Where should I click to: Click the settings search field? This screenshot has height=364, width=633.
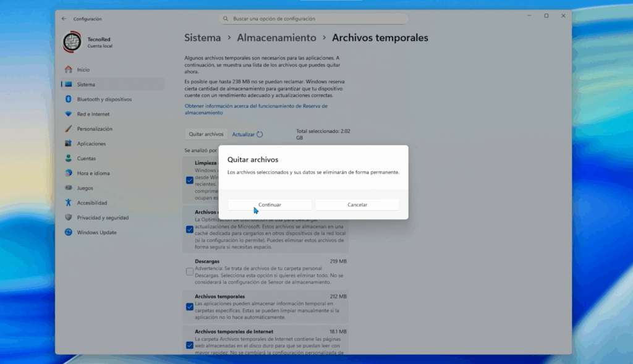[313, 19]
